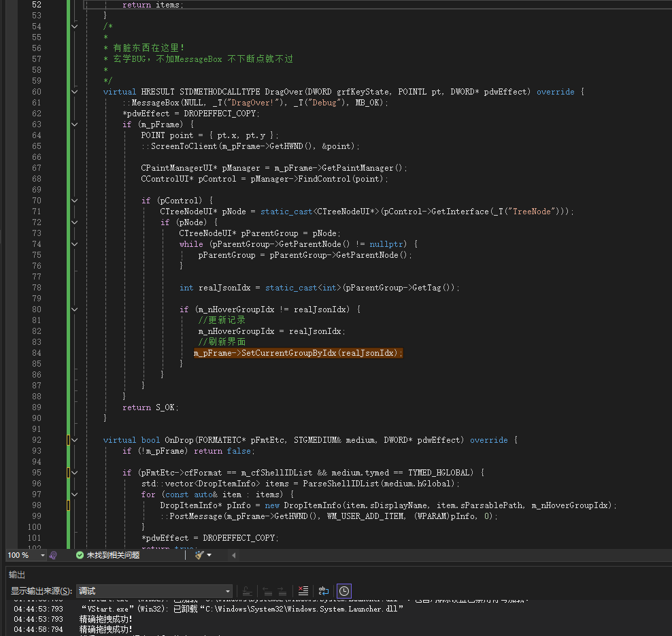Click new DropItemInfo on line 98
The width and height of the screenshot is (672, 636).
(x=303, y=505)
